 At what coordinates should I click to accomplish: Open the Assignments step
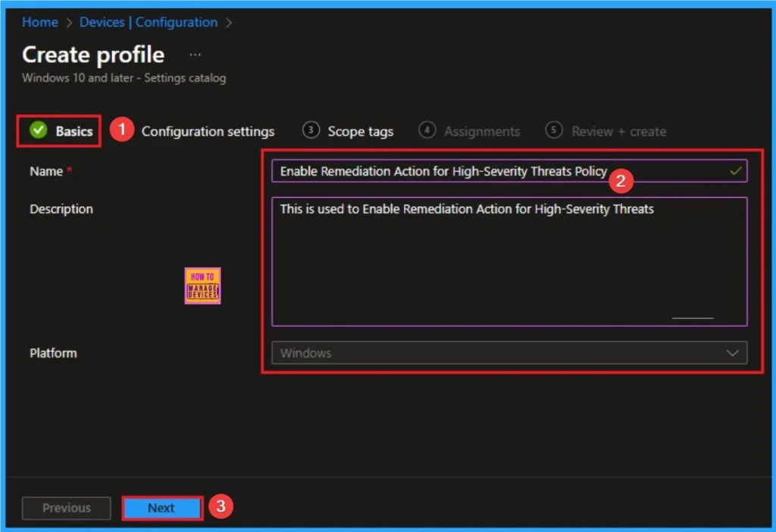coord(480,130)
